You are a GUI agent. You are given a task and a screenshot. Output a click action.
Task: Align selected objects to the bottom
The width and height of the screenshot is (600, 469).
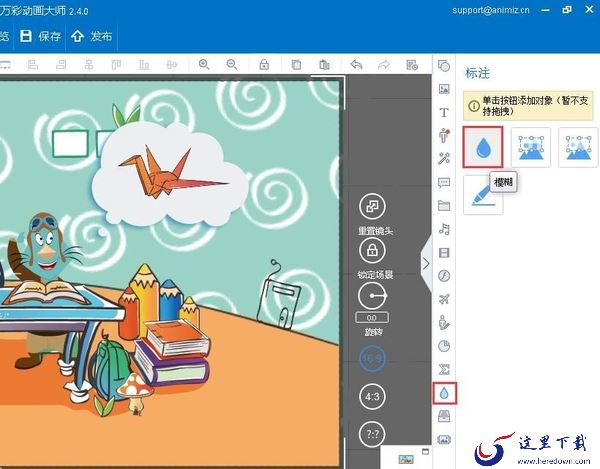pyautogui.click(x=144, y=65)
